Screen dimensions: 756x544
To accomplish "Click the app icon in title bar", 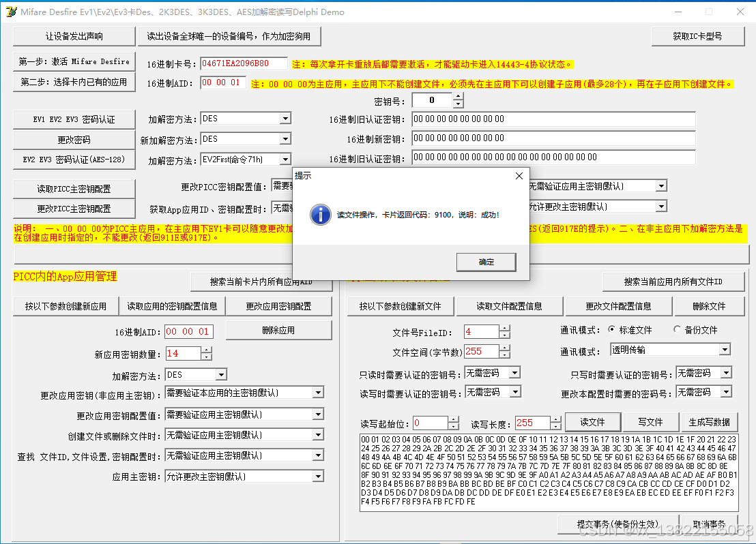I will pyautogui.click(x=11, y=12).
